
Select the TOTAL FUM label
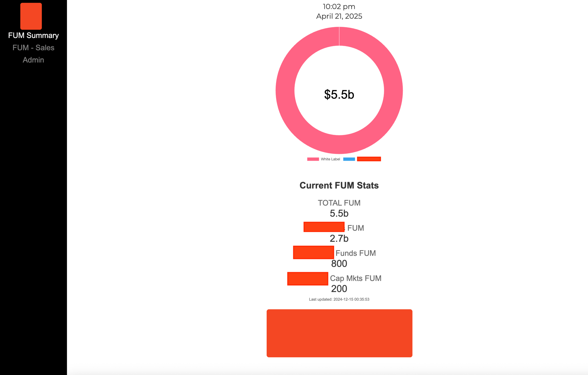coord(339,203)
